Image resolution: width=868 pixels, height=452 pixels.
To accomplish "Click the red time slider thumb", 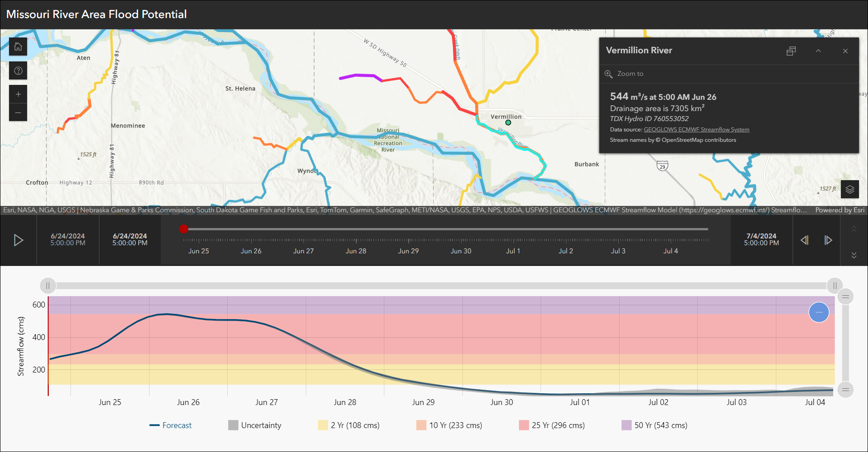I will (x=184, y=229).
